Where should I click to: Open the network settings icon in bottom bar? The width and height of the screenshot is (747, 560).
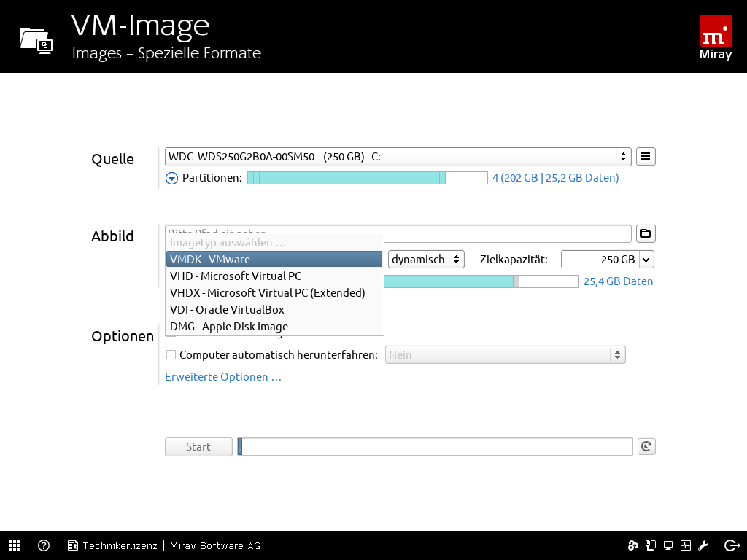pyautogui.click(x=651, y=545)
